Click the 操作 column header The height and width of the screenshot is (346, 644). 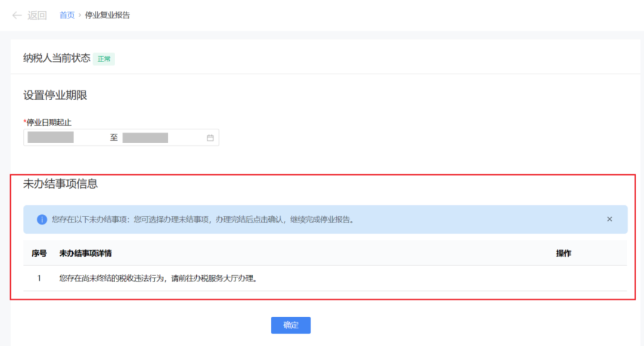click(563, 254)
